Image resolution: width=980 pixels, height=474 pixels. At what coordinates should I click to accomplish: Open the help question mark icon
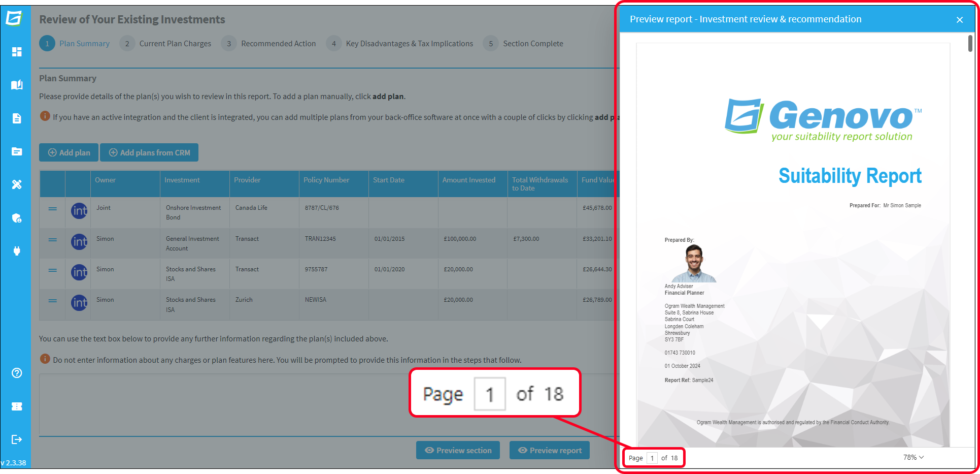[x=17, y=373]
